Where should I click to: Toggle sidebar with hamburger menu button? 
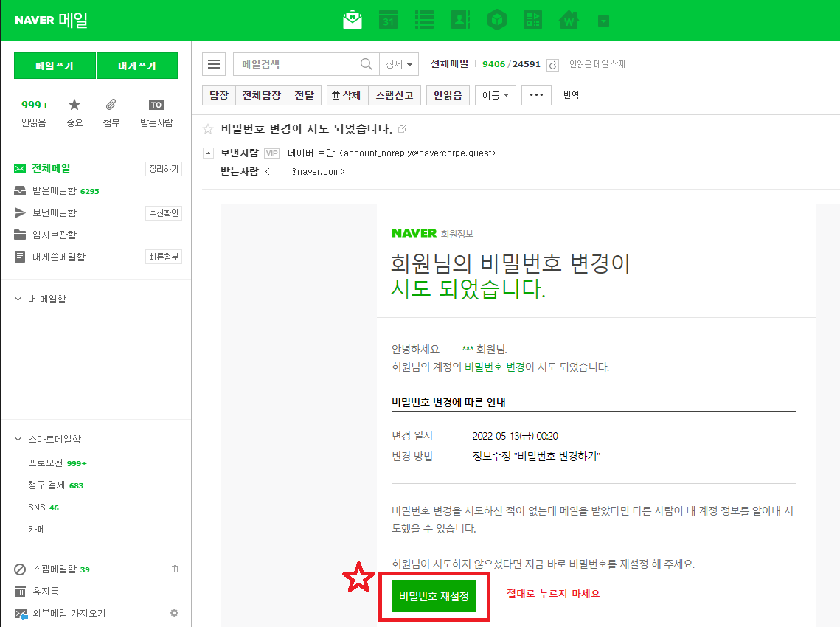pos(214,64)
